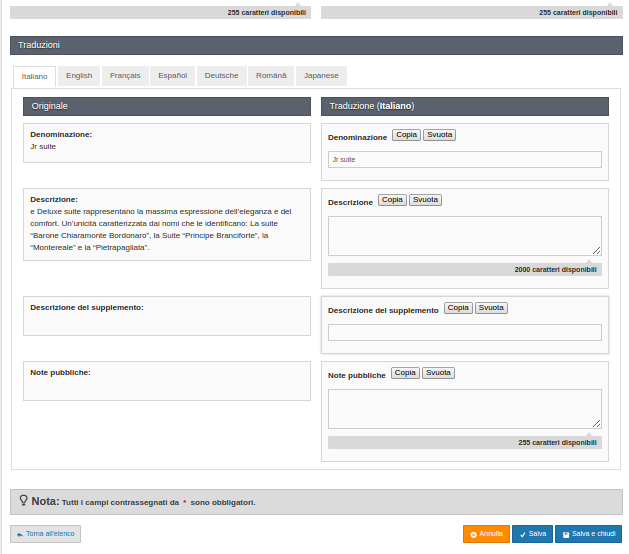
Task: Clear Denominazione with the Svuota button
Action: click(439, 135)
